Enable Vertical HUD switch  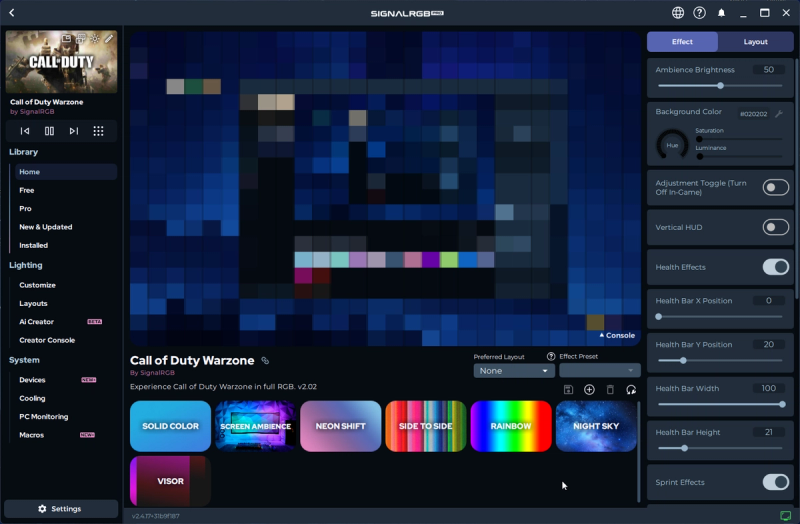[776, 227]
